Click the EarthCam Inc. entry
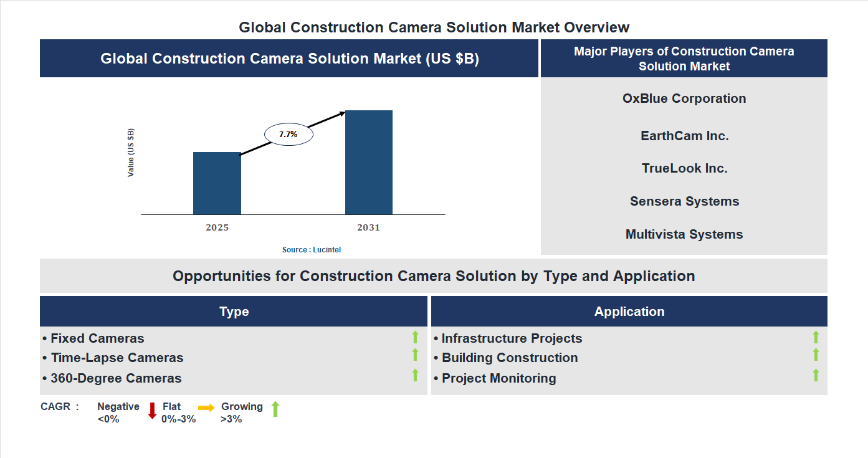 point(684,135)
